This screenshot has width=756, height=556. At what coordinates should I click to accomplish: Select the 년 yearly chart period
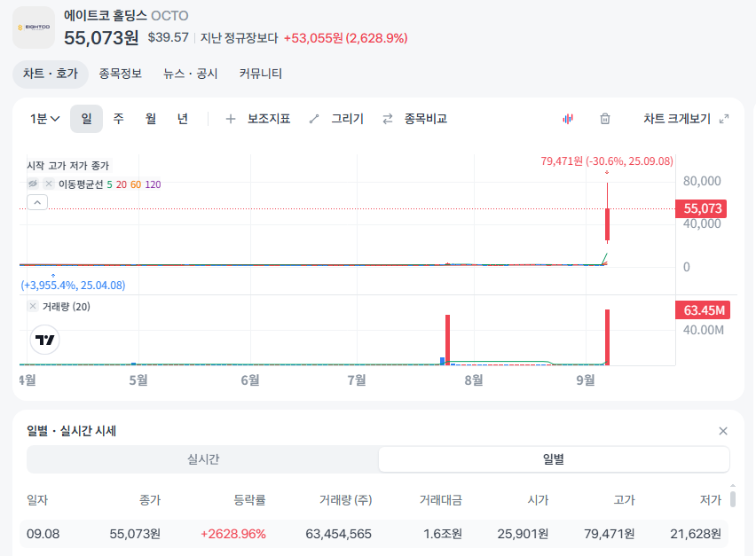point(182,119)
